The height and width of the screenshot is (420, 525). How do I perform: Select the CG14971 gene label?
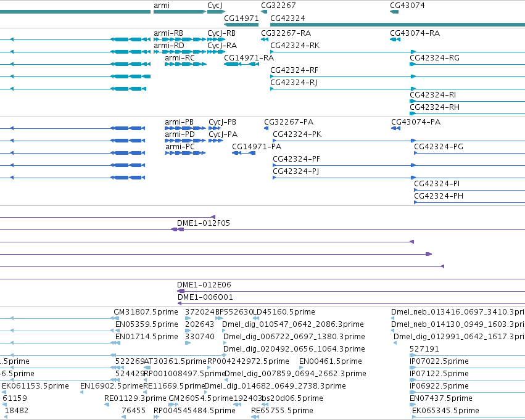[241, 19]
